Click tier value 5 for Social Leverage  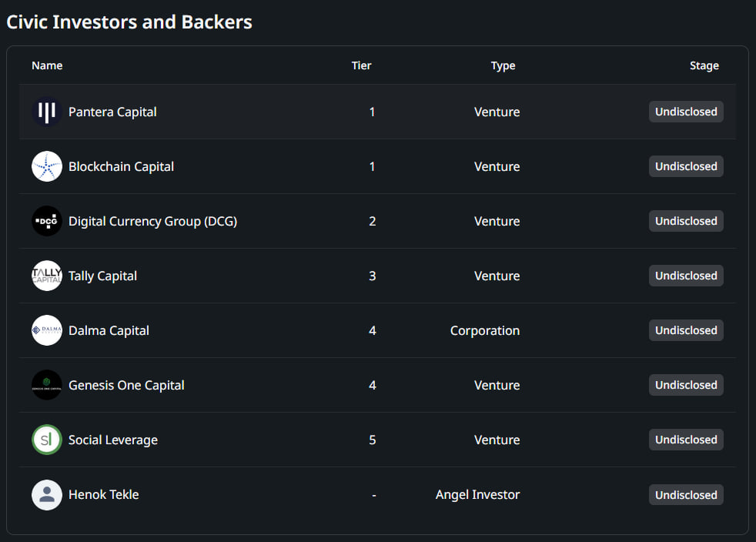[x=372, y=440]
